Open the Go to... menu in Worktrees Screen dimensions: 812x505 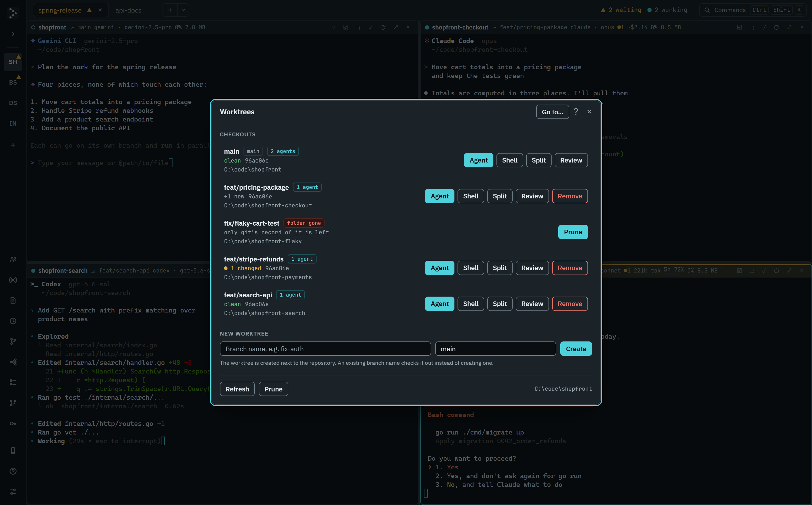click(553, 112)
